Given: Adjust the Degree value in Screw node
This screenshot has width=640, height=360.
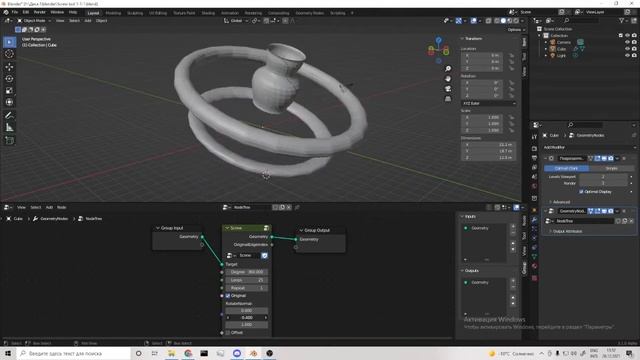Looking at the screenshot, I should pos(247,272).
